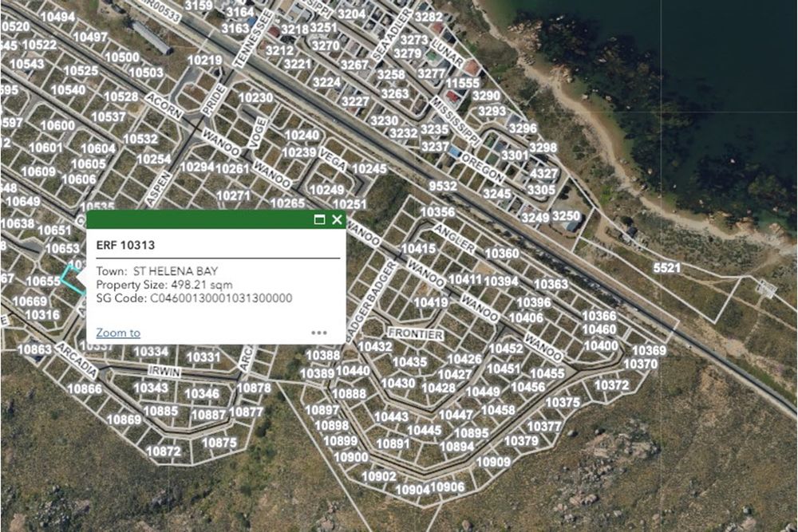Maximize the ERF 10313 popup window
The width and height of the screenshot is (798, 532).
tap(319, 220)
